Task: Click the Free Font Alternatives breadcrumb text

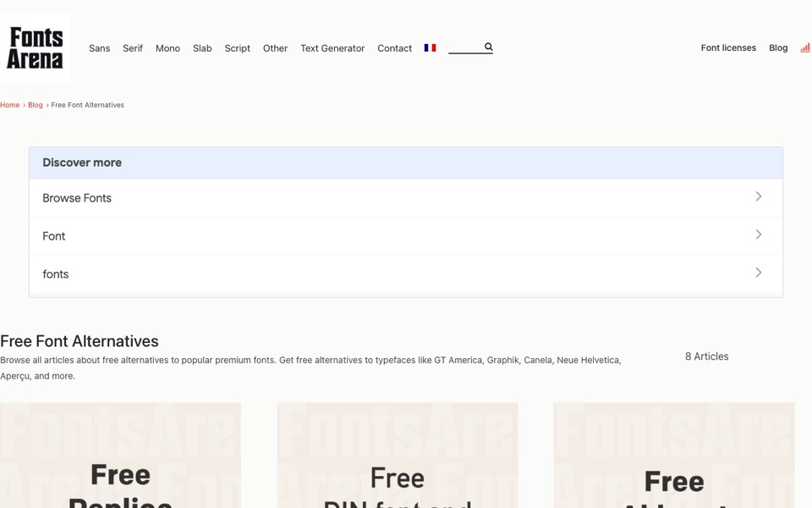Action: (87, 105)
